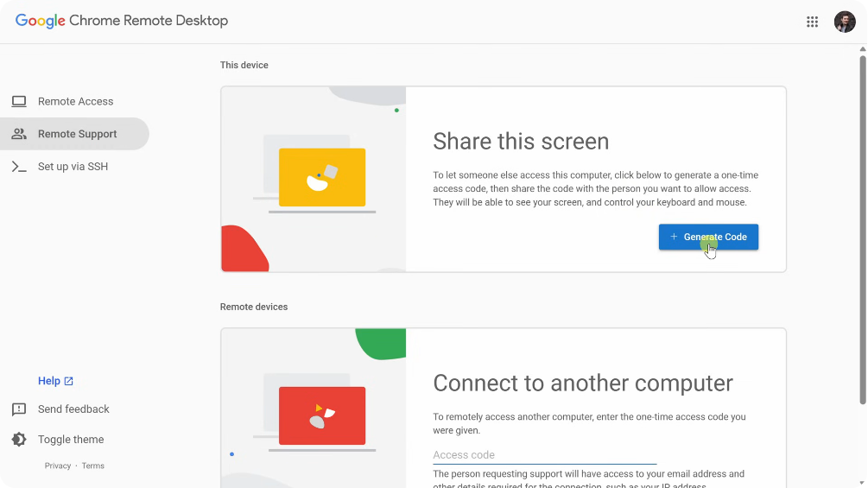Screen dimensions: 868x488
Task: Click the Access code input field
Action: (544, 455)
